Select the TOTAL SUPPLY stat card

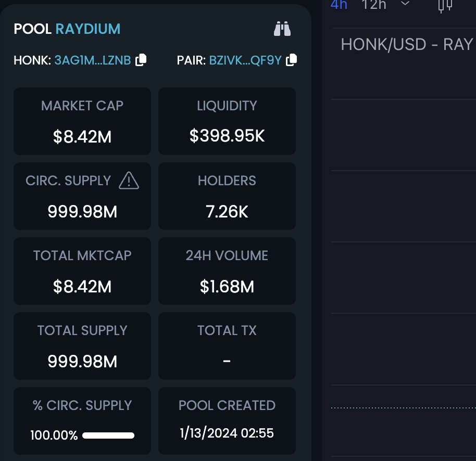(x=82, y=345)
